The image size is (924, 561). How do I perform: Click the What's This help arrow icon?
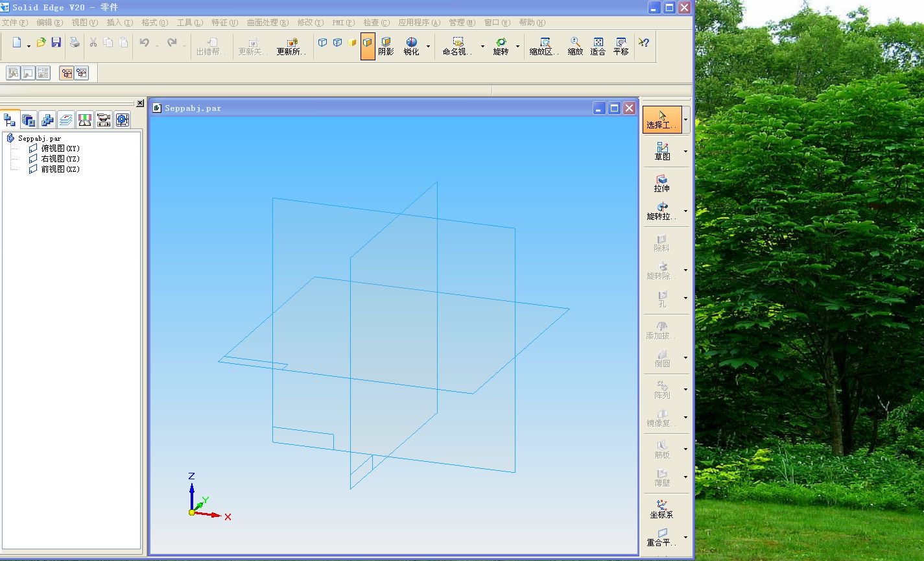tap(643, 43)
